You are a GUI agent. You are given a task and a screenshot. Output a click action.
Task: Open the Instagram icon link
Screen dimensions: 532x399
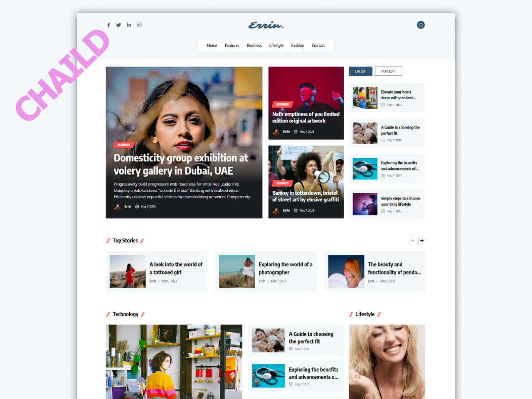(x=139, y=25)
